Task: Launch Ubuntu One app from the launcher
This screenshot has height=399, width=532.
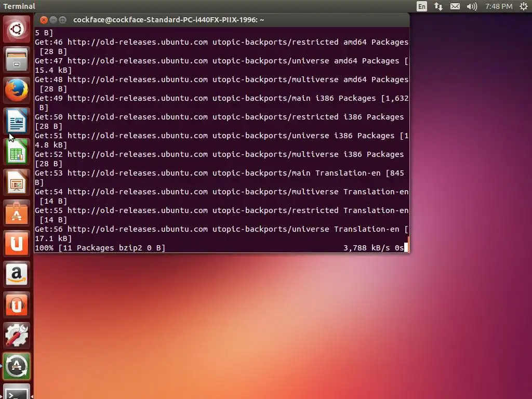Action: coord(16,244)
